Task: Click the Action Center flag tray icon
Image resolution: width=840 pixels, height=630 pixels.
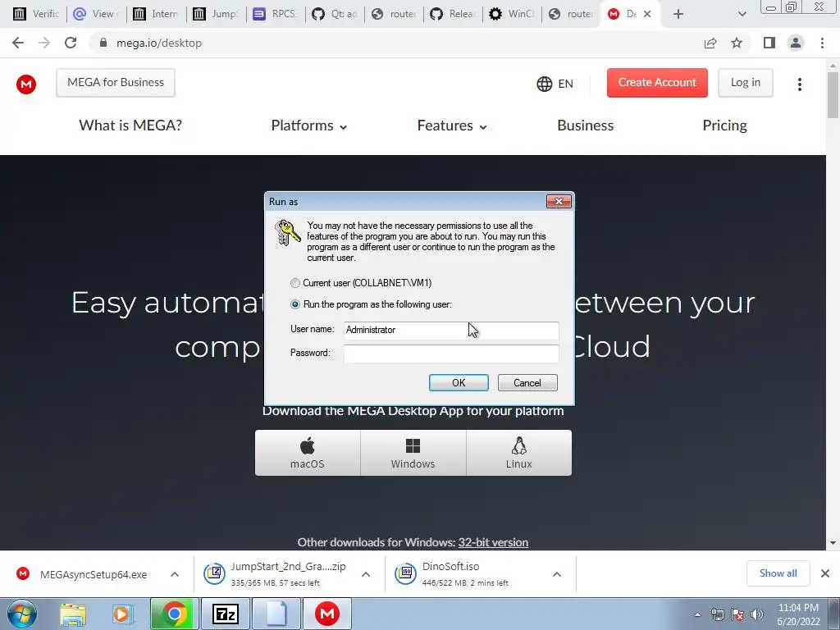Action: click(x=737, y=615)
